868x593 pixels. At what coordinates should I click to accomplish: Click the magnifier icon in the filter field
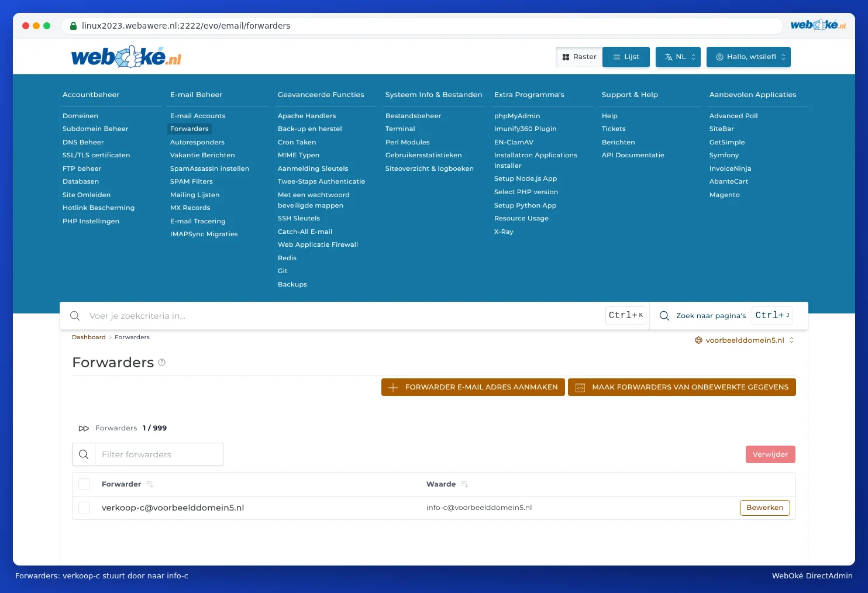click(x=84, y=454)
